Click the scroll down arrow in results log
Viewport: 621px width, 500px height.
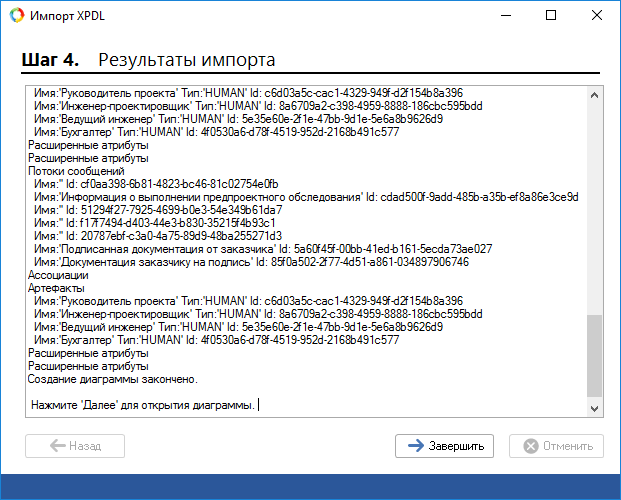tap(594, 408)
